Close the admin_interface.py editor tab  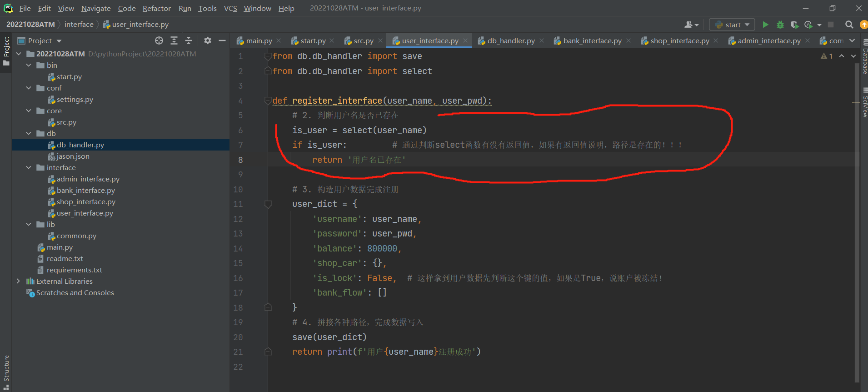click(808, 40)
